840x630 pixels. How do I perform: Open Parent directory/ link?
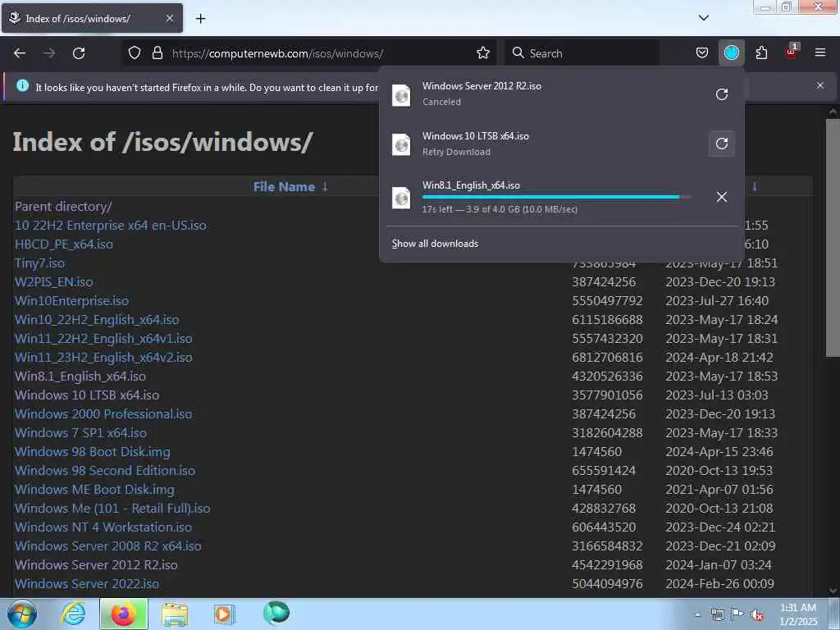click(x=63, y=206)
